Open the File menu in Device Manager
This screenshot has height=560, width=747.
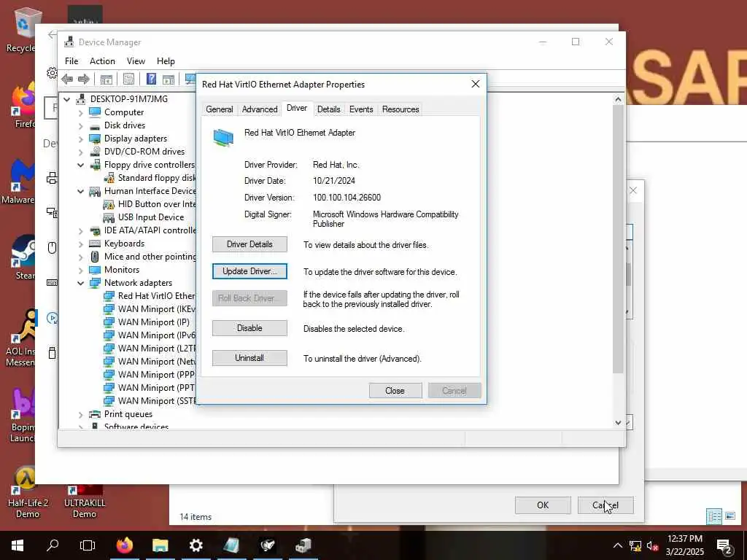[x=71, y=61]
